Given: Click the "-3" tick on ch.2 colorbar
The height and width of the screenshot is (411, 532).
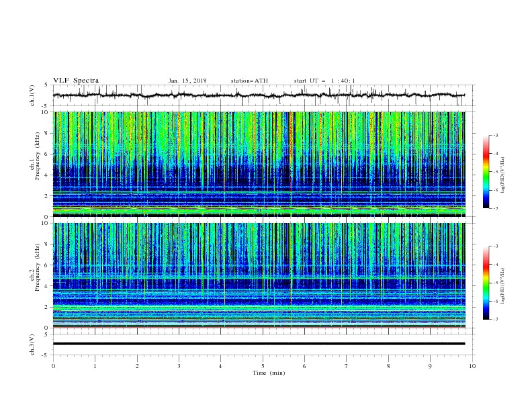Looking at the screenshot, I should 496,246.
